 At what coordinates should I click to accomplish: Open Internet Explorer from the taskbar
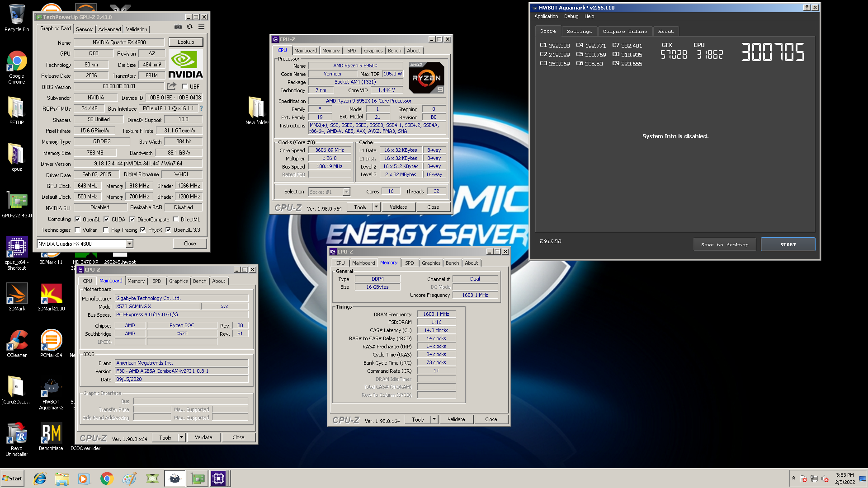tap(40, 479)
